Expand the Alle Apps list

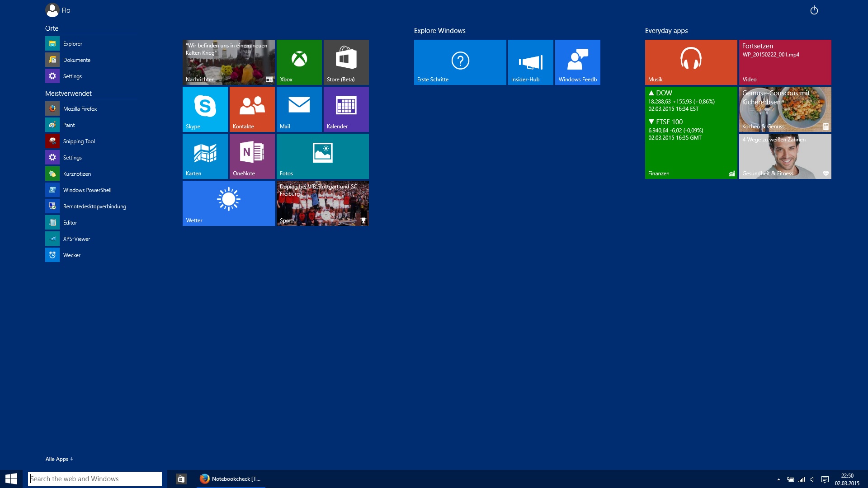pyautogui.click(x=59, y=459)
